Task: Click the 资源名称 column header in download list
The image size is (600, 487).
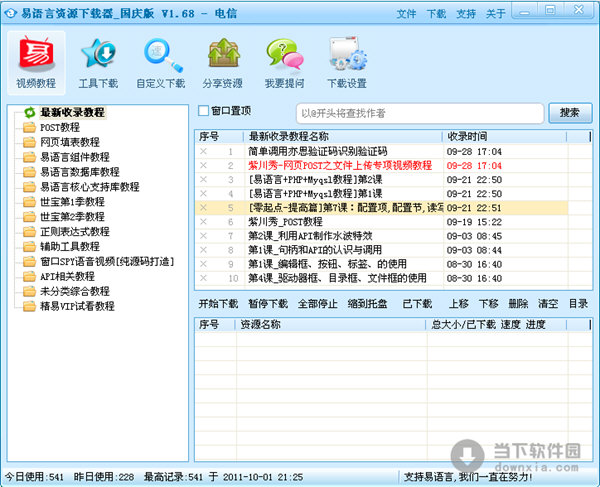Action: click(x=330, y=325)
